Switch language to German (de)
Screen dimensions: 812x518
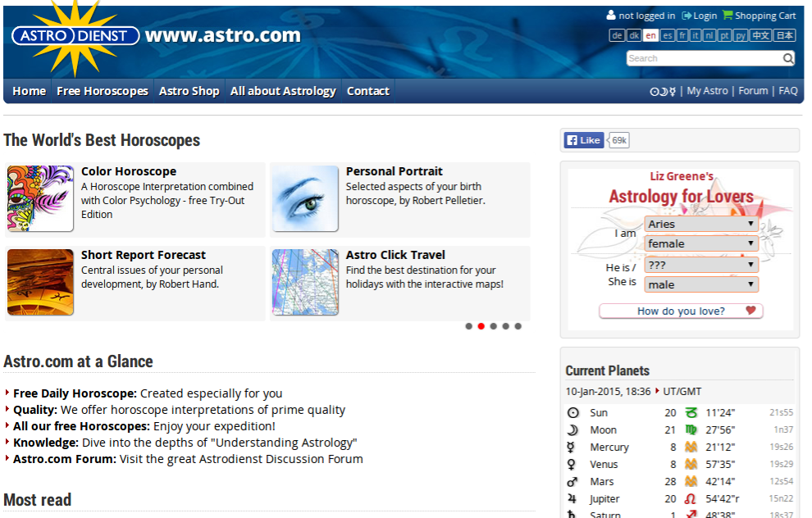point(617,36)
